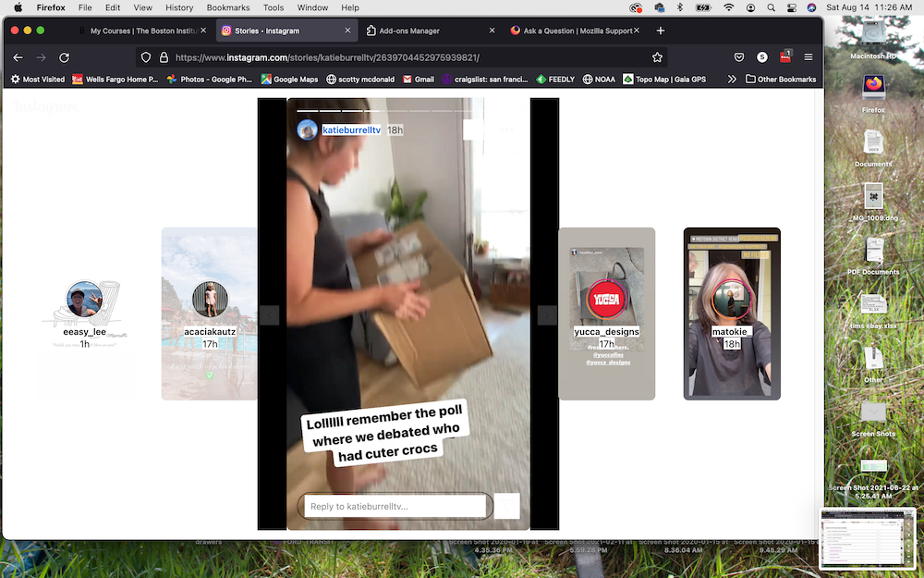Open the View menu

(142, 7)
